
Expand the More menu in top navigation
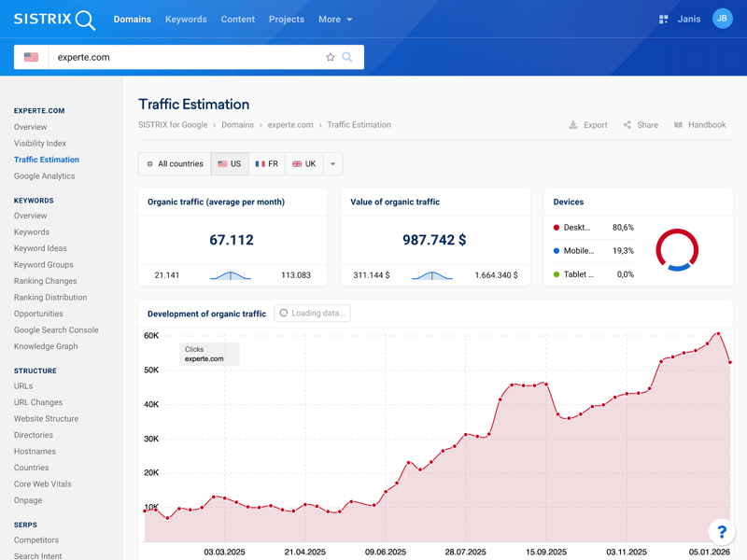[335, 20]
